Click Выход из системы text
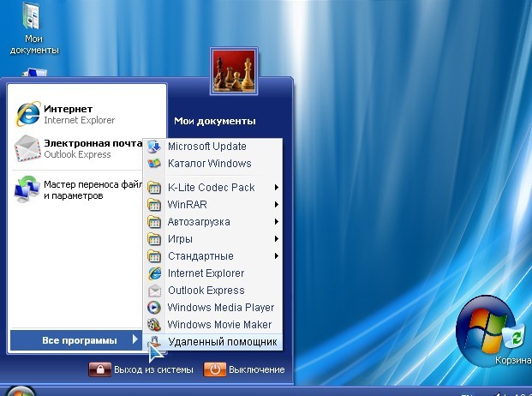This screenshot has height=396, width=532. click(153, 369)
